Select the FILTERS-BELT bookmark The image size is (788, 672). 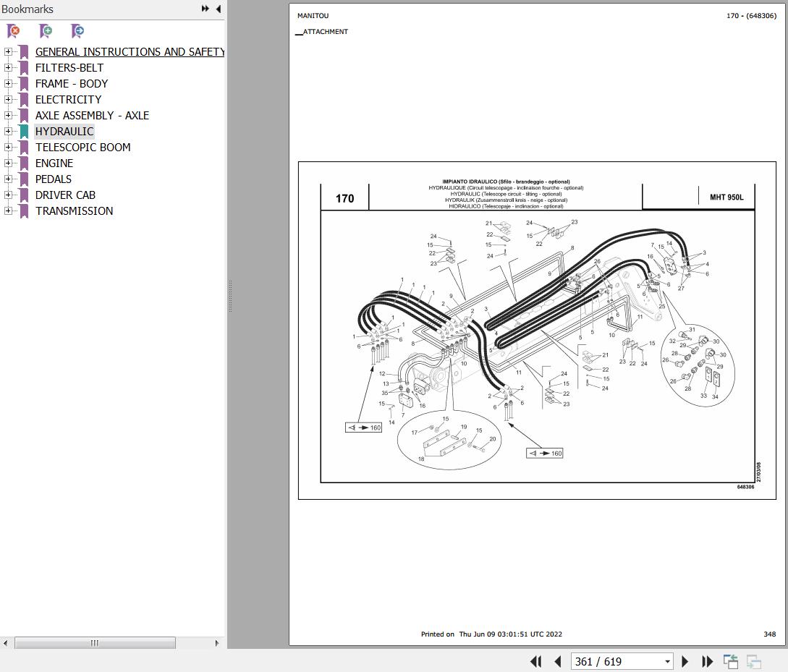[69, 68]
